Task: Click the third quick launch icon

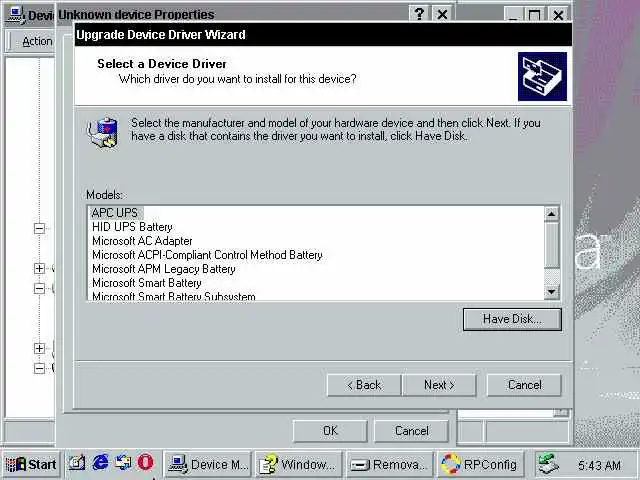Action: [123, 463]
